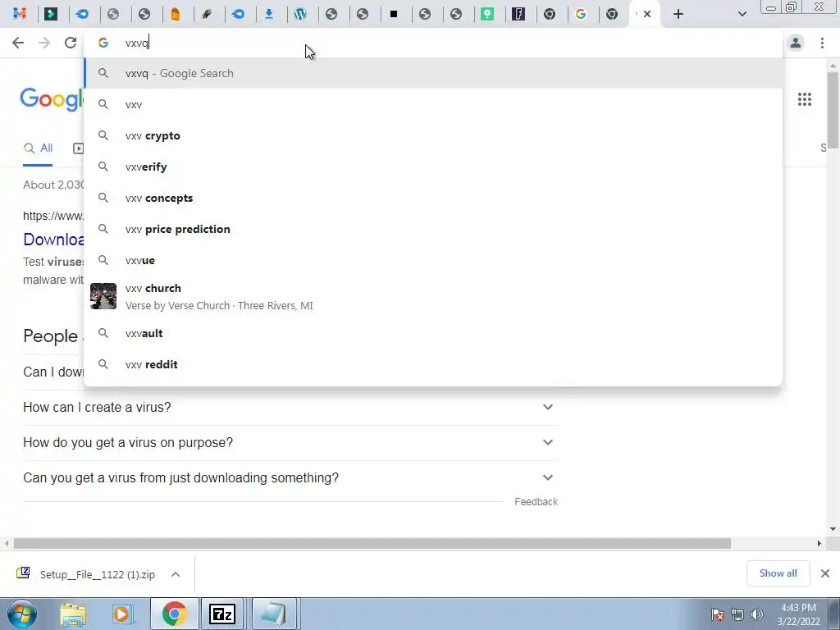Select the 'vxvault' suggestion
The image size is (840, 630).
coord(433,333)
